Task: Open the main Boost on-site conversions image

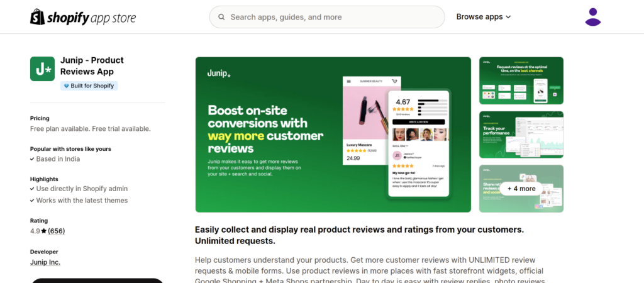Action: [333, 135]
